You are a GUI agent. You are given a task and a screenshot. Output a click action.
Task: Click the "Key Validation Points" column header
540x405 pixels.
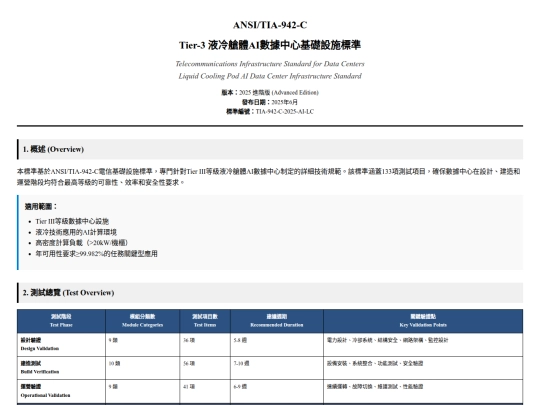pyautogui.click(x=423, y=321)
